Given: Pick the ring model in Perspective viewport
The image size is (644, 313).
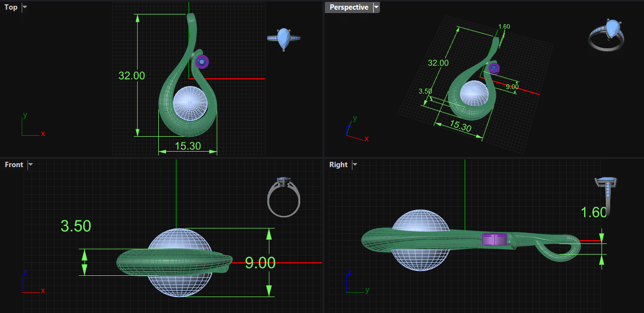Looking at the screenshot, I should click(606, 35).
